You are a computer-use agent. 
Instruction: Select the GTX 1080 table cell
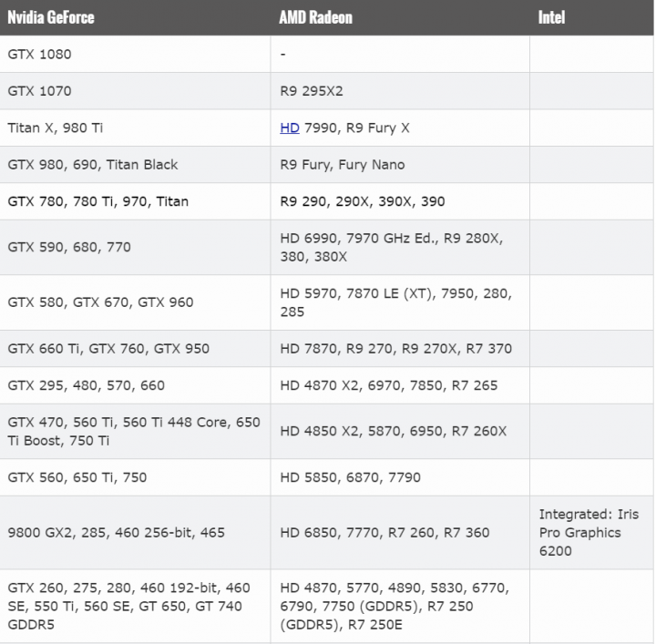tap(135, 54)
